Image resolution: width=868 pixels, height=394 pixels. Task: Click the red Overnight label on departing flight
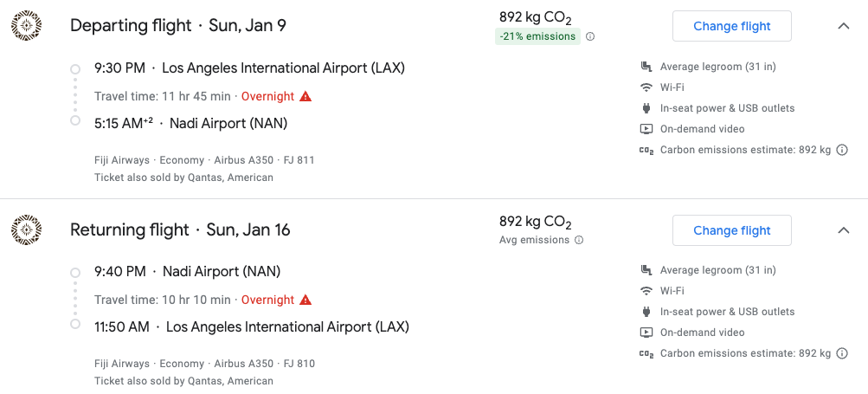[267, 96]
